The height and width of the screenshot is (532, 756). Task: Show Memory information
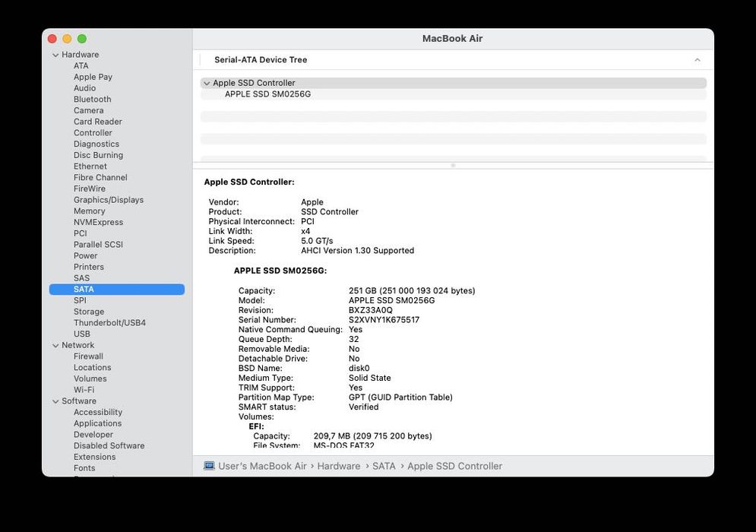89,211
